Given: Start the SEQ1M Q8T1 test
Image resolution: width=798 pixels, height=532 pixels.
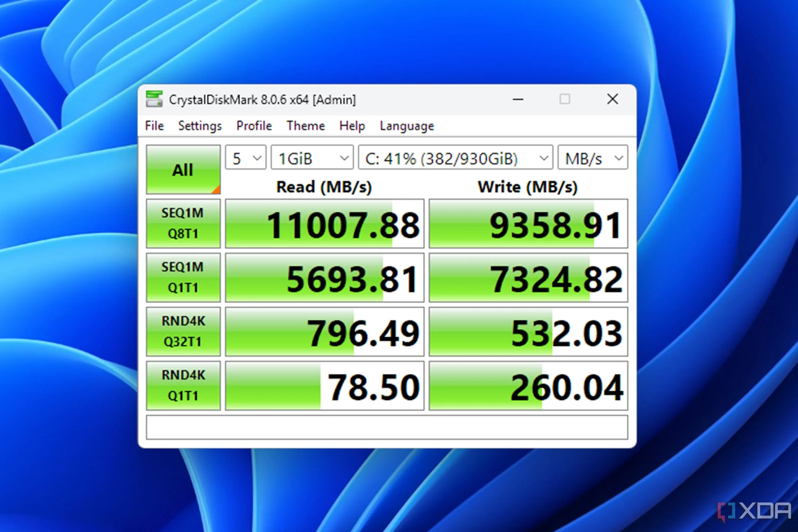Looking at the screenshot, I should [183, 223].
